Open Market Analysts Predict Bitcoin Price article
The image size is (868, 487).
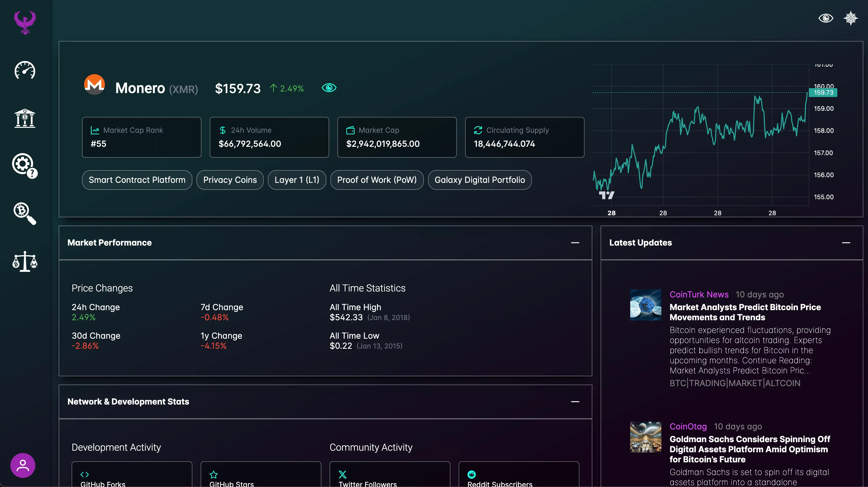pos(745,312)
